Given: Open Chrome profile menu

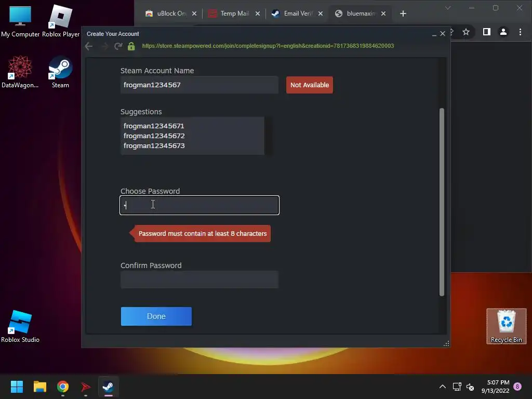Looking at the screenshot, I should click(x=503, y=32).
